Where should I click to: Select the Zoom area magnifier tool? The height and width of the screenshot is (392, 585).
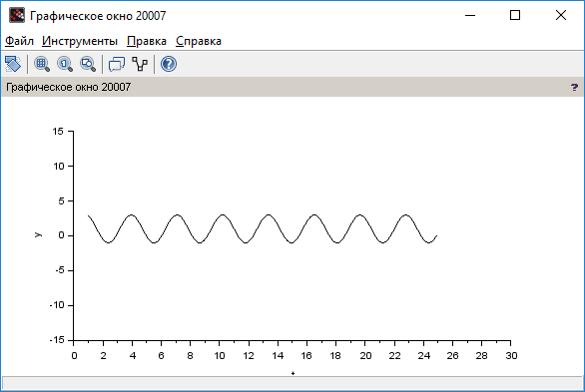(x=42, y=64)
